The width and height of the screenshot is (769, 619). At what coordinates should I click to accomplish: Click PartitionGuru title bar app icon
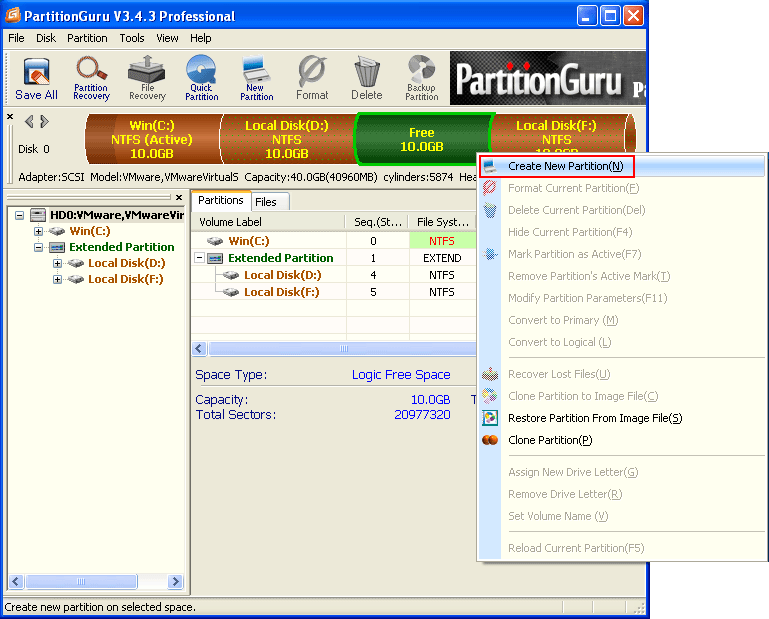[x=13, y=15]
